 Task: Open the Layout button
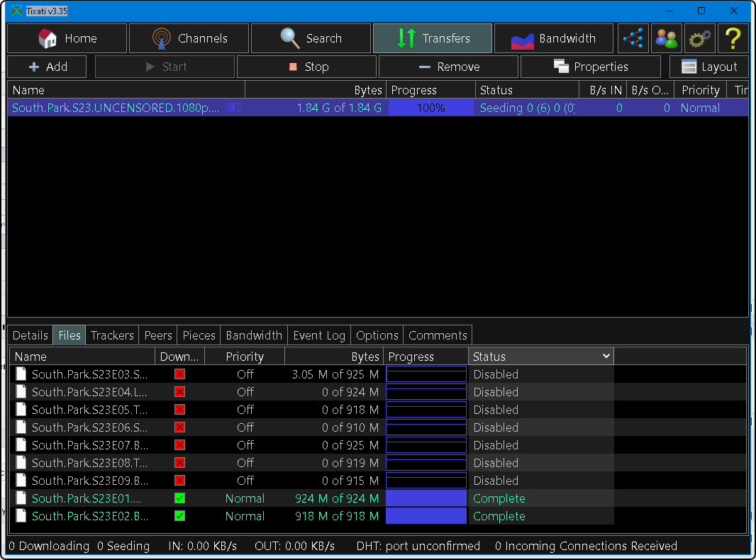click(708, 67)
